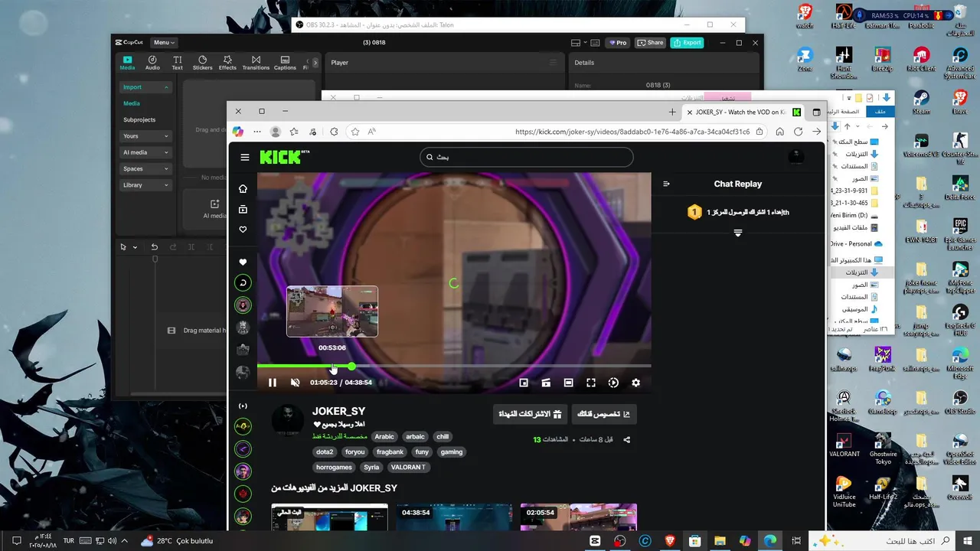Open the Copilot icon in Edge toolbar
Image resolution: width=980 pixels, height=551 pixels.
(238, 132)
